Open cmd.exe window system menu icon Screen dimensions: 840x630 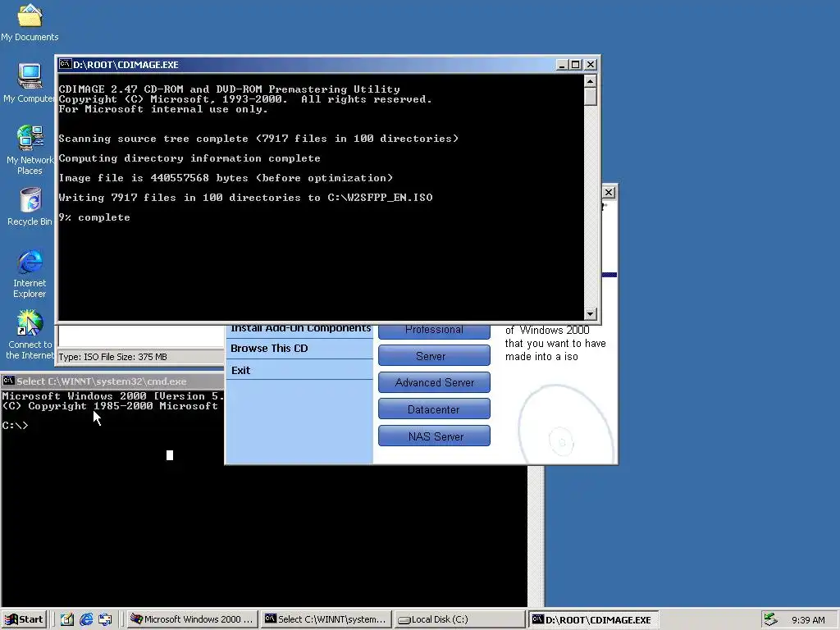point(8,381)
